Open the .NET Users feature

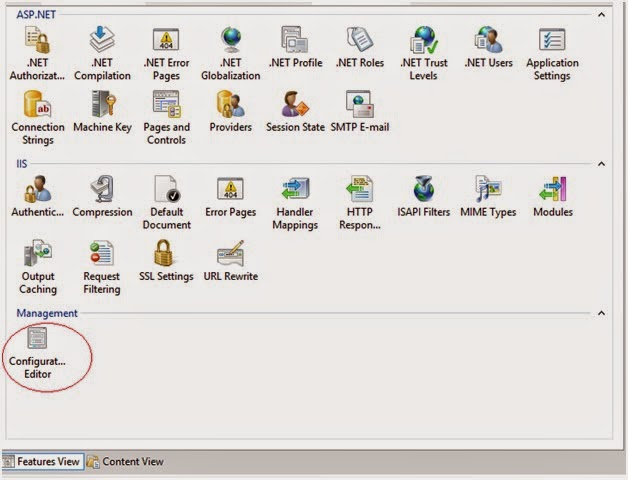click(488, 47)
